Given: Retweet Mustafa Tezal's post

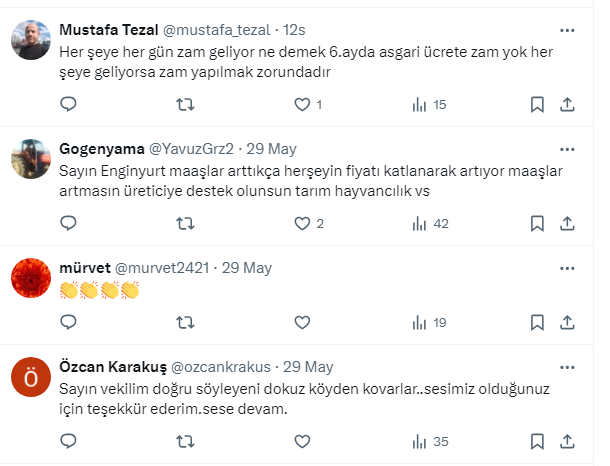Looking at the screenshot, I should point(185,104).
